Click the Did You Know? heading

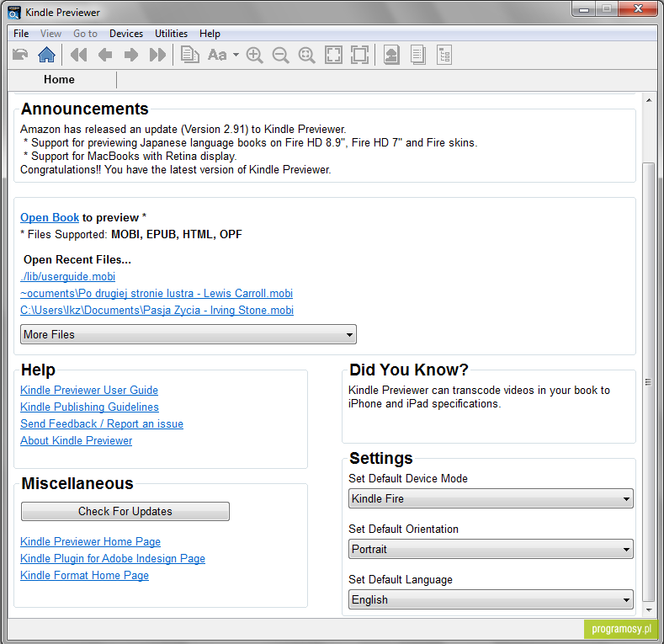tap(409, 370)
